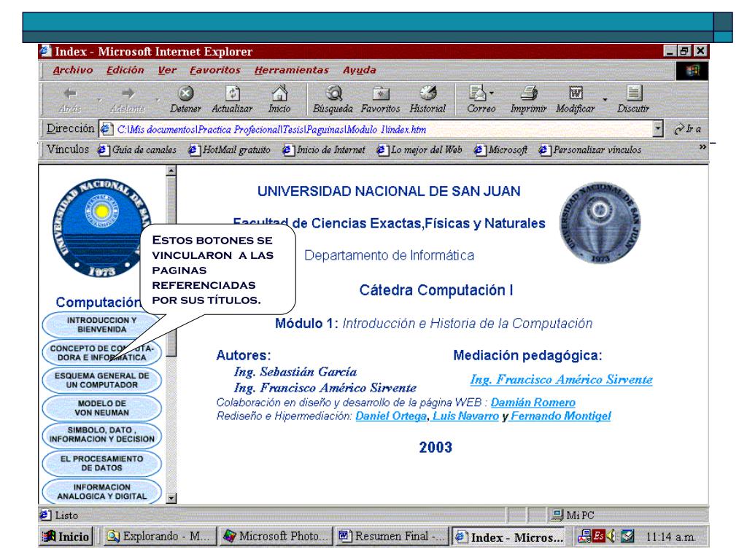Switch to Resumen Final taskbar window
747x560 pixels.
(x=392, y=536)
